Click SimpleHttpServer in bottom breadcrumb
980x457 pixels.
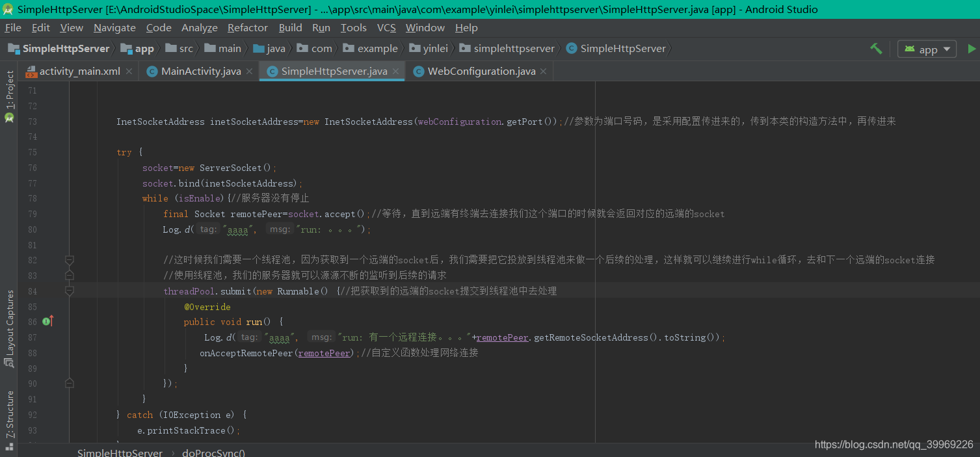[120, 452]
